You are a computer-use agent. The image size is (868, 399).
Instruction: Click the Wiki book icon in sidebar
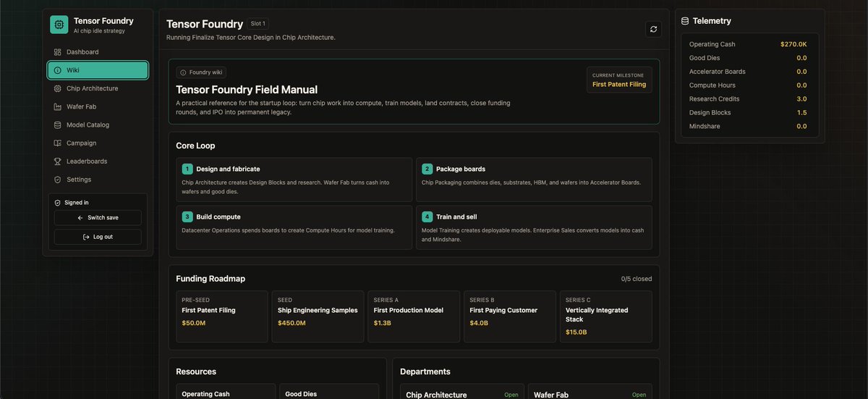[57, 70]
